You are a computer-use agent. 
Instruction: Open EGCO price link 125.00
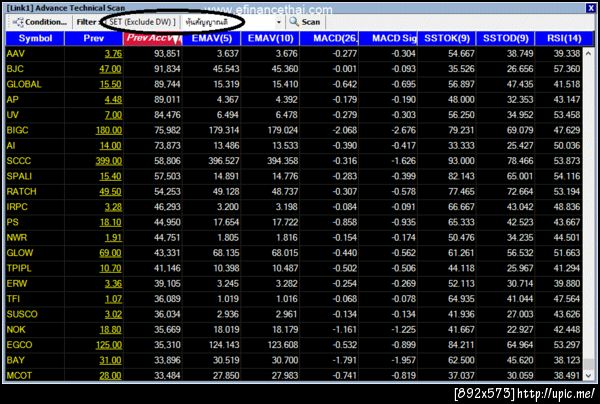point(109,345)
